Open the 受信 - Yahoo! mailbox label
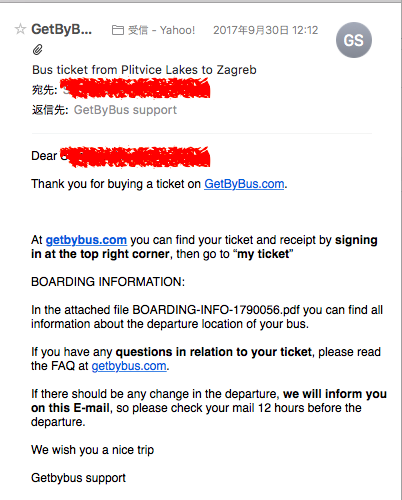This screenshot has width=402, height=500. (161, 30)
